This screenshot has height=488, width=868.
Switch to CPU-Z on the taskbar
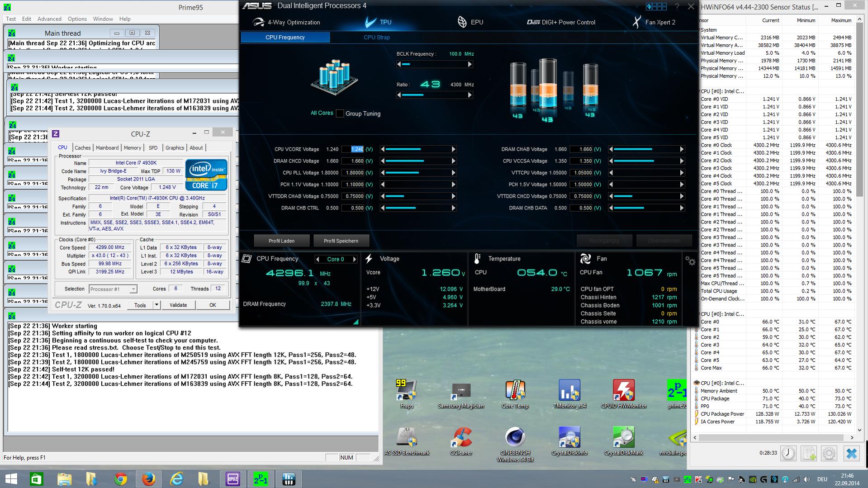tap(232, 479)
